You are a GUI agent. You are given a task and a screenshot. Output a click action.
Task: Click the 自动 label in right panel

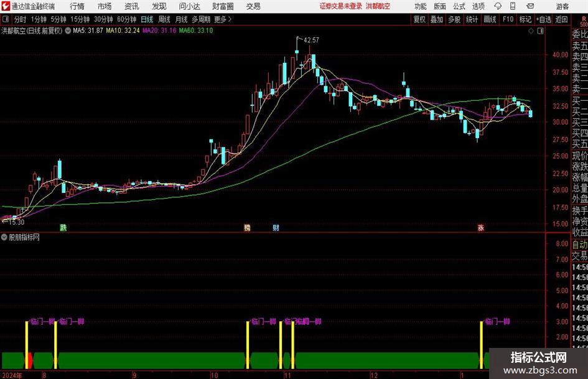[580, 245]
